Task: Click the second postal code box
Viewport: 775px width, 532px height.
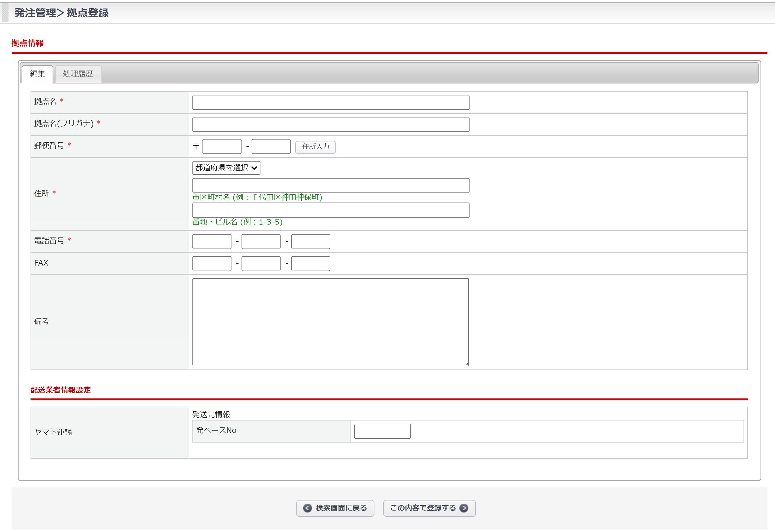Action: [x=271, y=146]
